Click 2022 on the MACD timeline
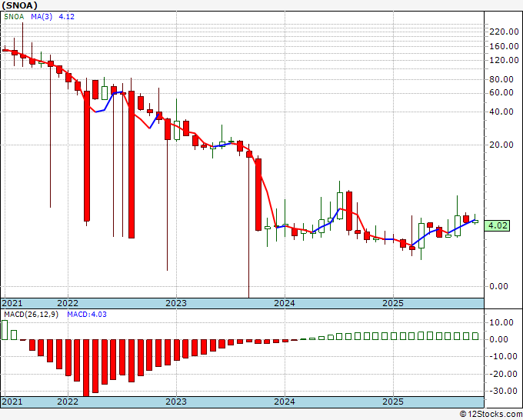 click(68, 402)
